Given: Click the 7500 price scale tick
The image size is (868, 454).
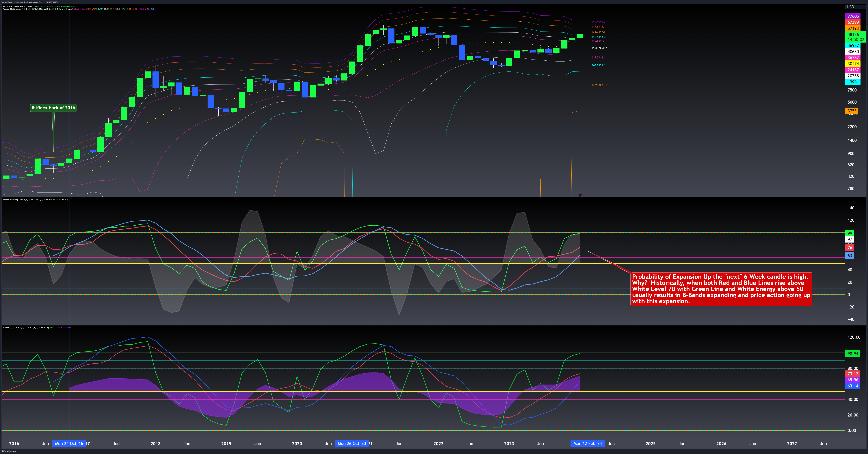Looking at the screenshot, I should coord(852,90).
